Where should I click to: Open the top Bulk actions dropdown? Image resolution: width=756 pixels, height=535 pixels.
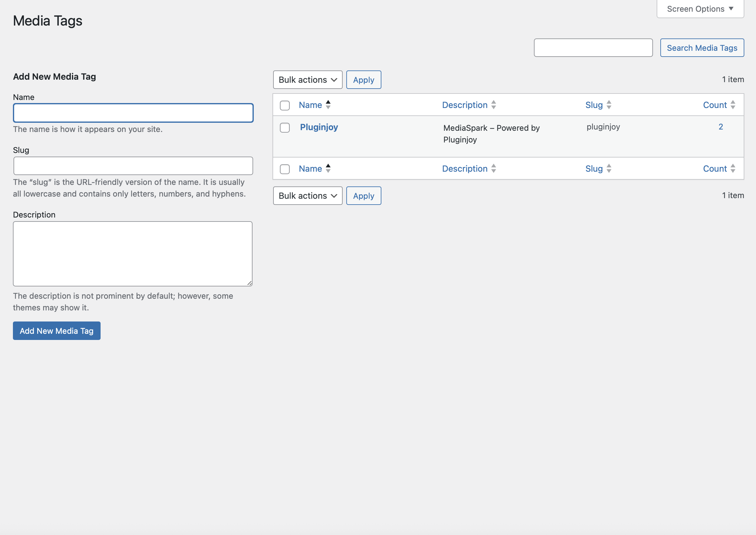307,80
